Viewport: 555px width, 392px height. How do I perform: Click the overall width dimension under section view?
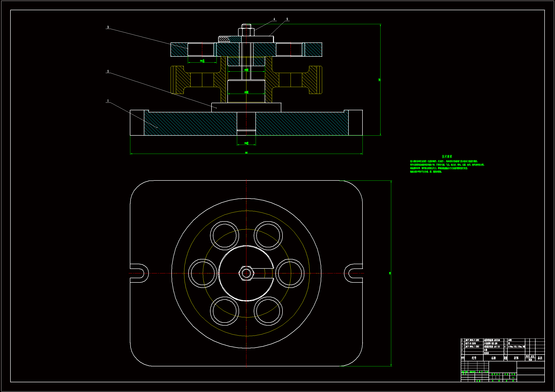(x=246, y=153)
